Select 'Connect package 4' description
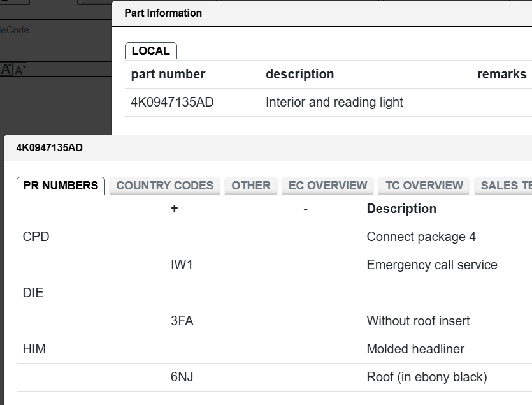This screenshot has width=532, height=405. pyautogui.click(x=421, y=237)
